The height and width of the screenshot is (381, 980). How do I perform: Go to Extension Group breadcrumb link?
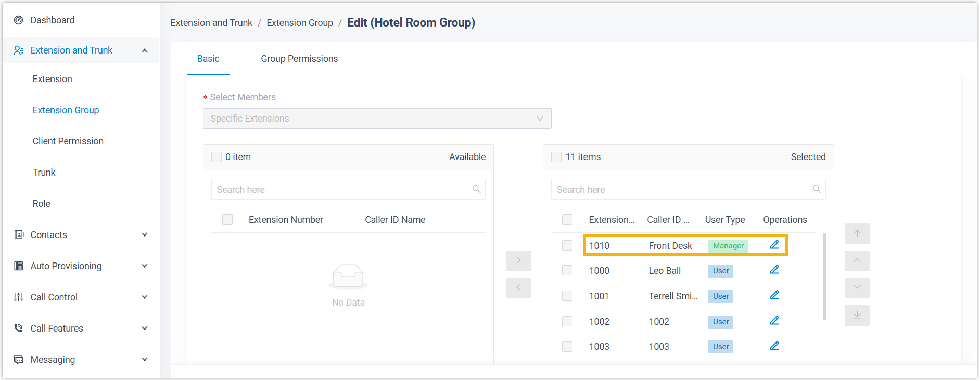300,23
